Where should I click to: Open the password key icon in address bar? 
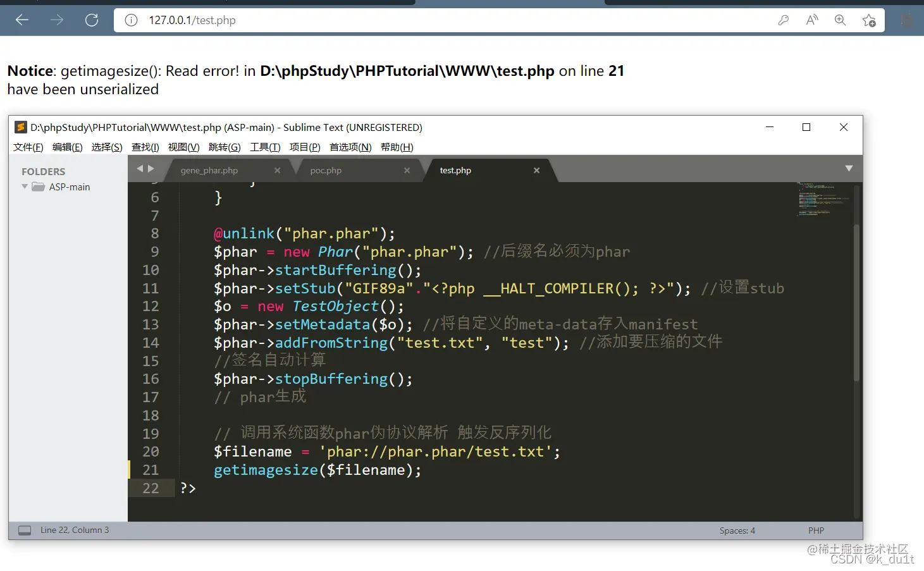783,20
